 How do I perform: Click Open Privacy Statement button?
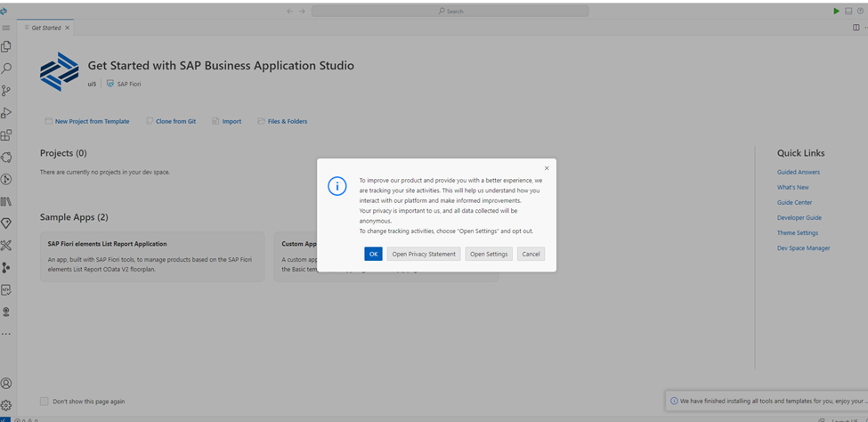coord(424,254)
